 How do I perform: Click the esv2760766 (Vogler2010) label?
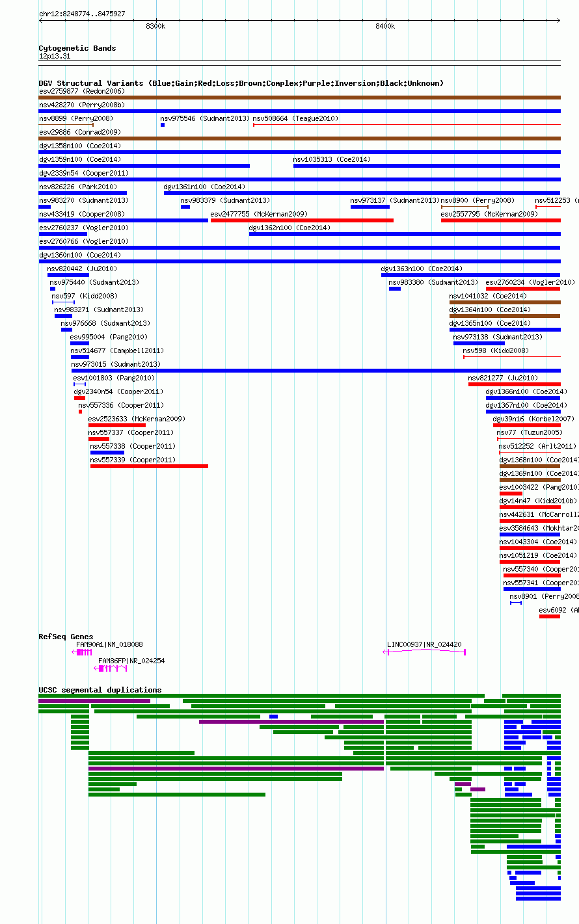point(83,241)
